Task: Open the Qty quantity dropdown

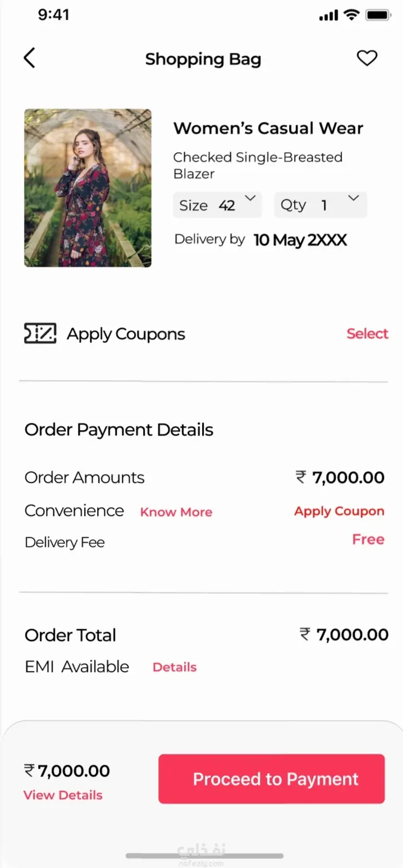Action: click(320, 205)
